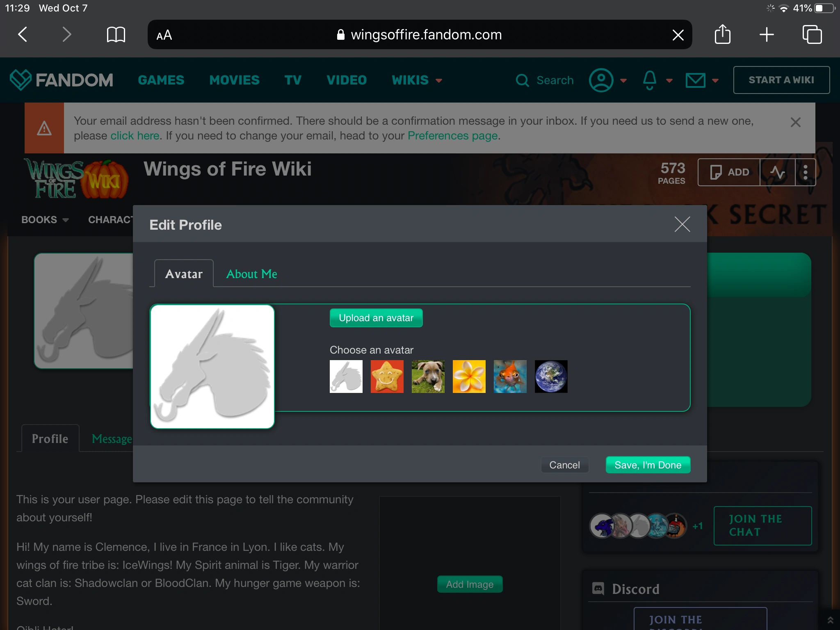The width and height of the screenshot is (840, 630).
Task: Click the Fandom search magnifier icon
Action: pyautogui.click(x=522, y=80)
